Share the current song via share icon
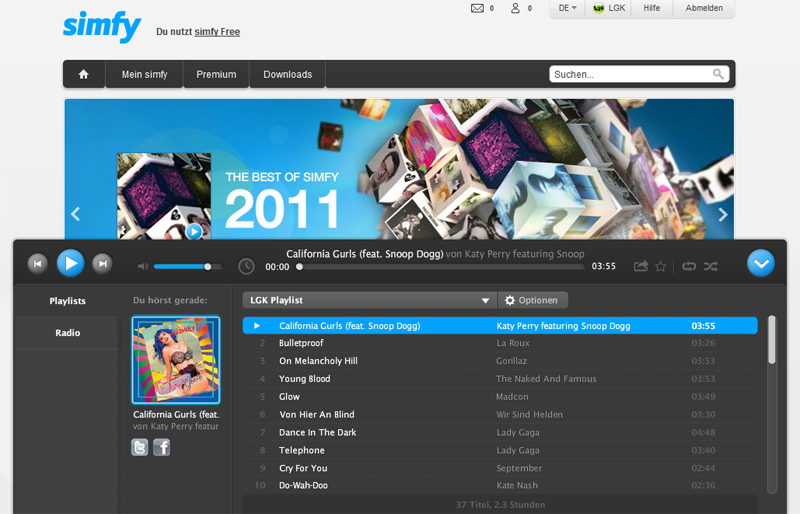This screenshot has width=800, height=514. pos(640,267)
